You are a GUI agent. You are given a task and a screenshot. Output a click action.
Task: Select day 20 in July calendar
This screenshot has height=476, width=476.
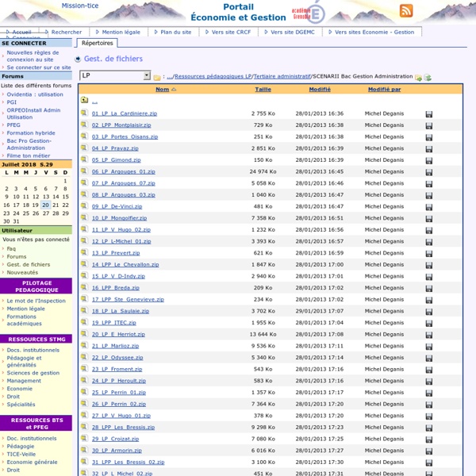tap(45, 205)
